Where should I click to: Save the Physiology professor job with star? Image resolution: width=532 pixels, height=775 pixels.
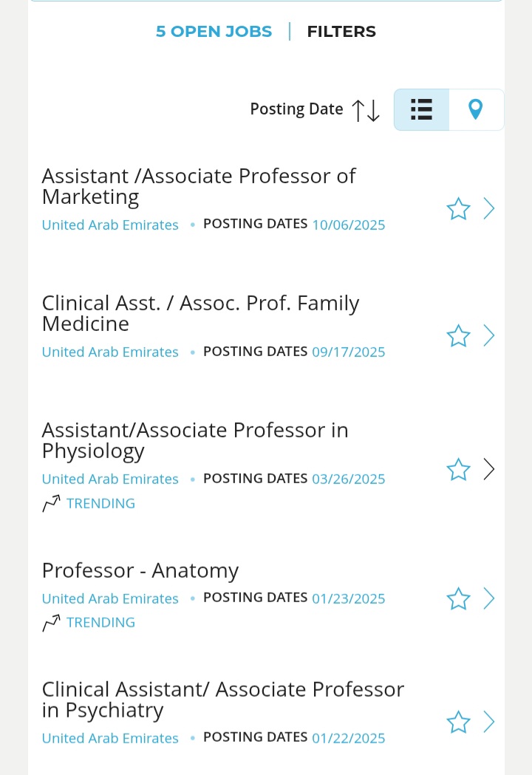pos(458,469)
